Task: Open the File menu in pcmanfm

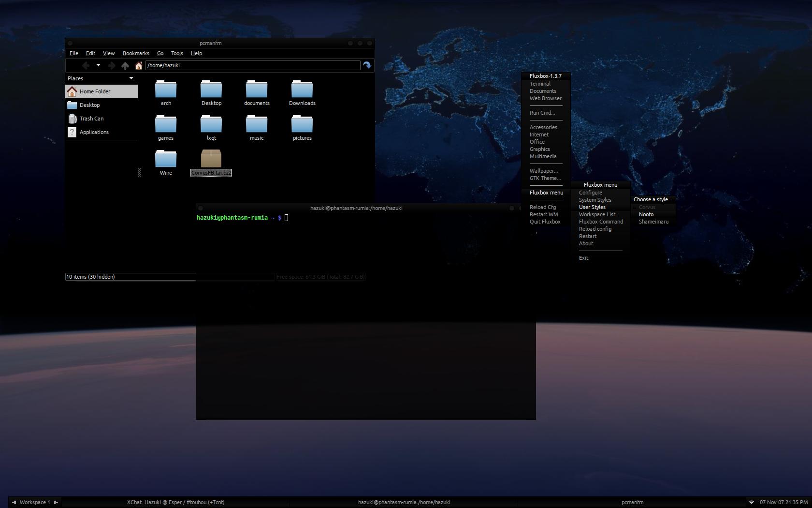Action: pyautogui.click(x=74, y=53)
